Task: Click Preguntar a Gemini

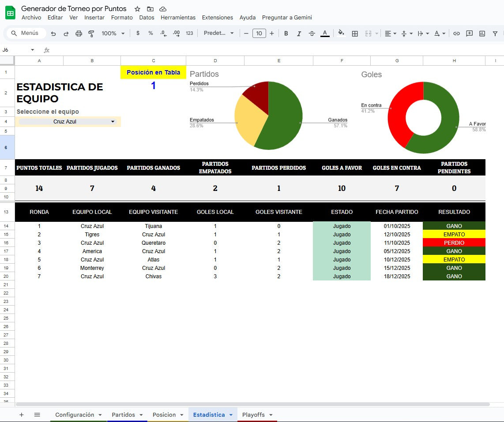Action: coord(287,18)
